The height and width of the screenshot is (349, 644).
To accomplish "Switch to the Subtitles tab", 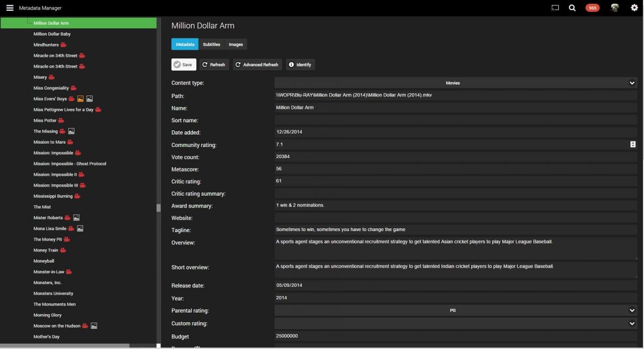I will 211,44.
